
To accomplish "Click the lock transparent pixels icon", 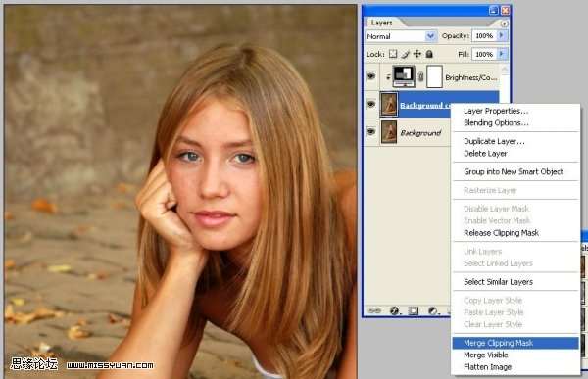I will pos(393,54).
